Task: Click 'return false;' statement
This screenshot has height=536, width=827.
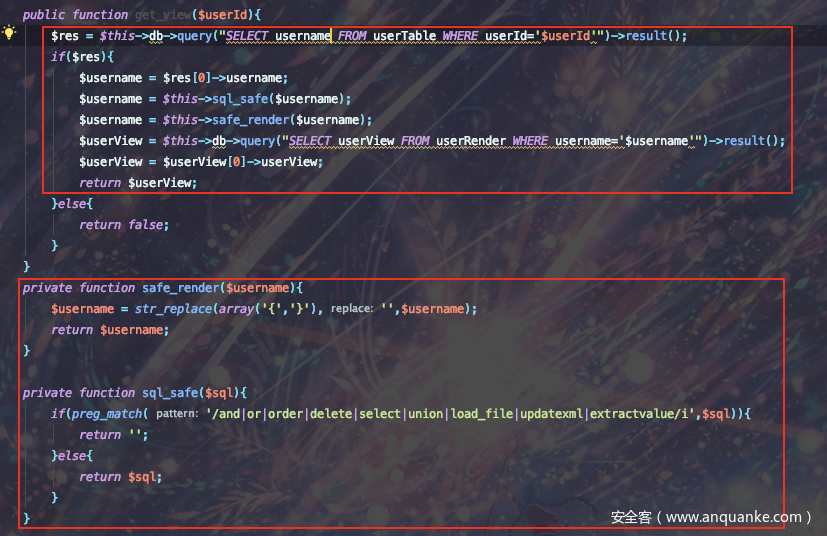Action: coord(124,225)
